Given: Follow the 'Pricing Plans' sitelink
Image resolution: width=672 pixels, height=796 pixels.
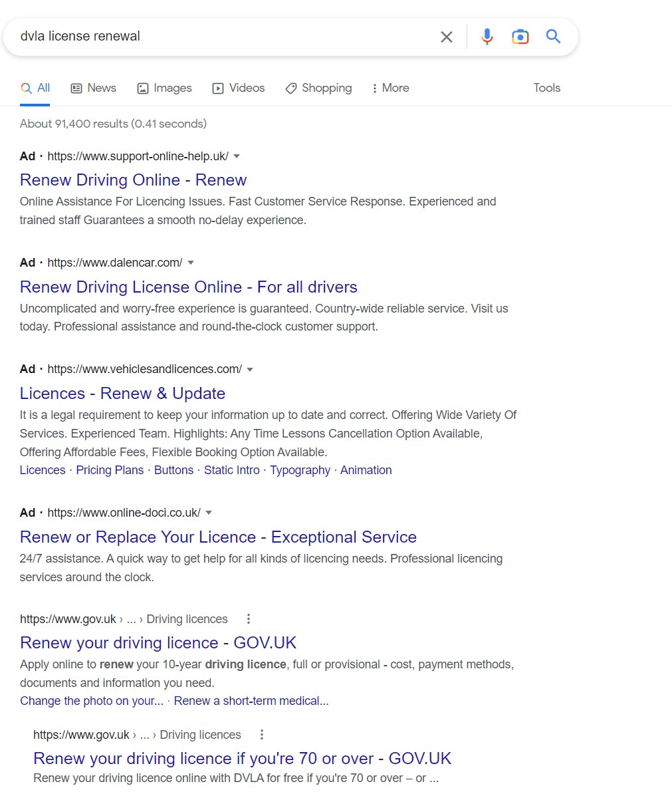Looking at the screenshot, I should click(110, 470).
